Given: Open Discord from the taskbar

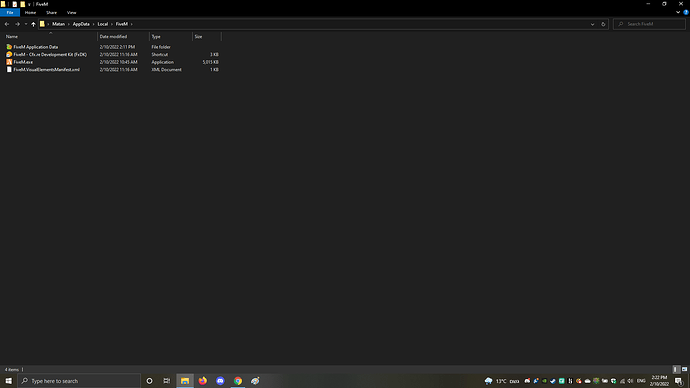Looking at the screenshot, I should click(x=220, y=381).
